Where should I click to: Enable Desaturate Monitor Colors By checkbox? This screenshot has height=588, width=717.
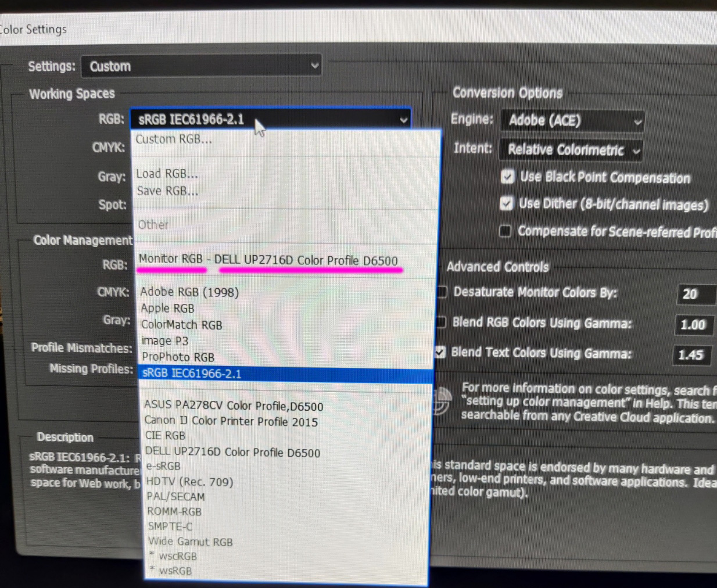pyautogui.click(x=442, y=292)
